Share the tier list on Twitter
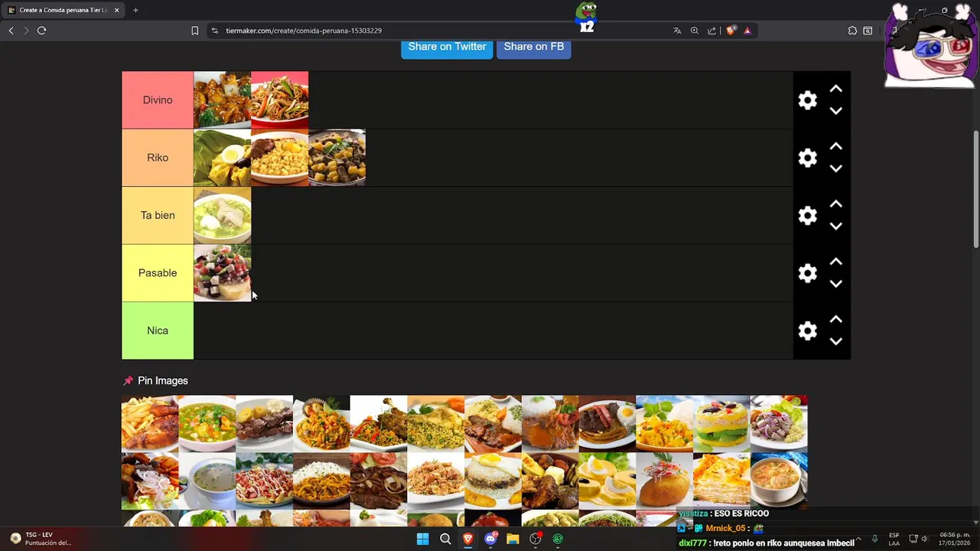 448,47
